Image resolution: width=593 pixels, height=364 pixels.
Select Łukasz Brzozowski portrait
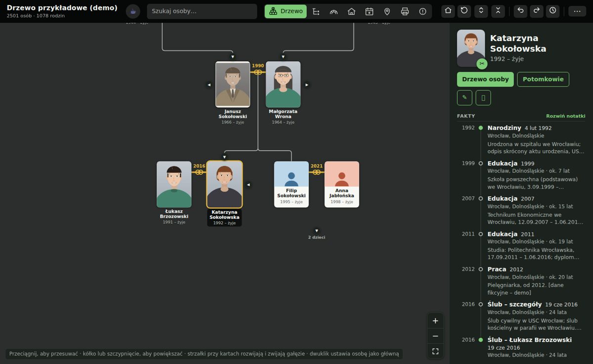pyautogui.click(x=174, y=184)
